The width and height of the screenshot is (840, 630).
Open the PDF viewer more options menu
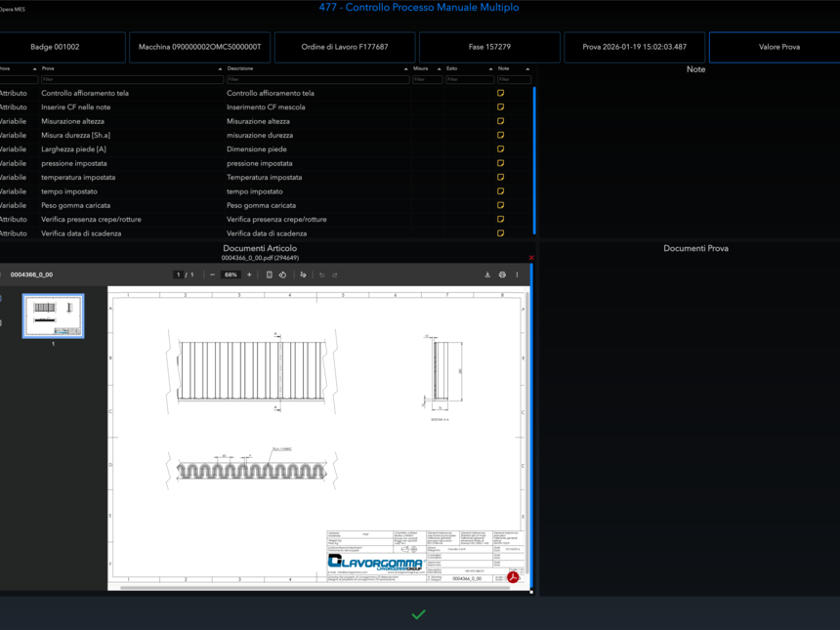click(517, 275)
